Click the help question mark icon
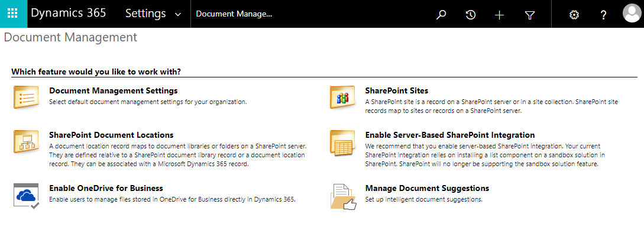This screenshot has height=243, width=644. (603, 15)
